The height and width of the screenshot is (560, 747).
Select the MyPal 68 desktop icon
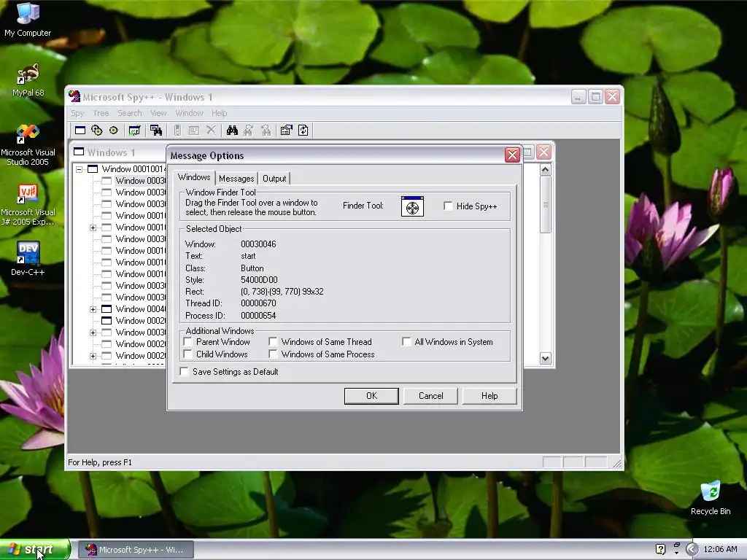(28, 80)
